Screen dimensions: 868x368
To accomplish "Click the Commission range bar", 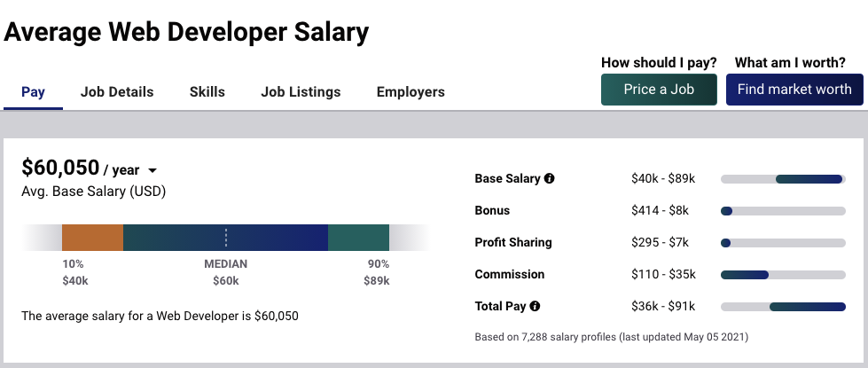I will (783, 275).
